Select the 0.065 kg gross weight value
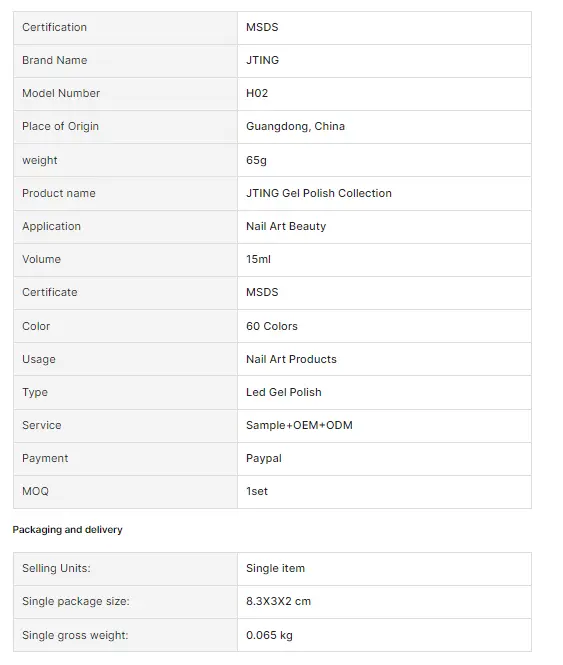This screenshot has height=665, width=563. coord(269,635)
